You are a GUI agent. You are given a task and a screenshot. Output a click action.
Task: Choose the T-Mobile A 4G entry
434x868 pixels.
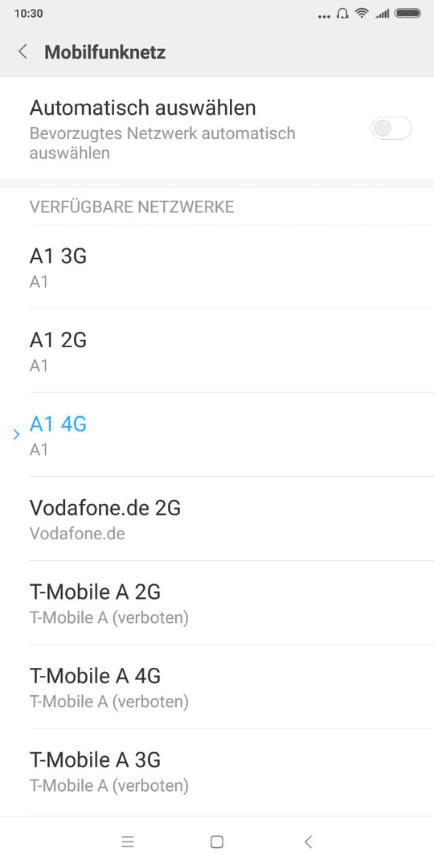tap(217, 687)
